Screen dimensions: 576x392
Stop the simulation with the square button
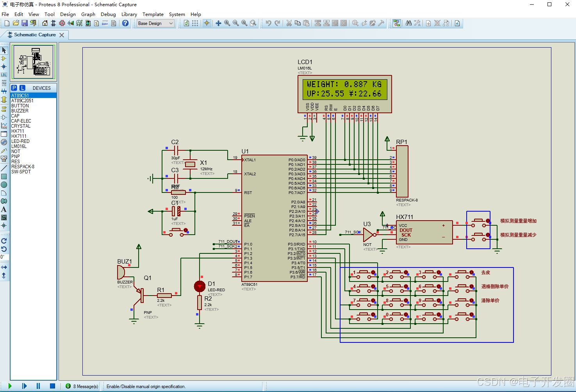tap(52, 386)
